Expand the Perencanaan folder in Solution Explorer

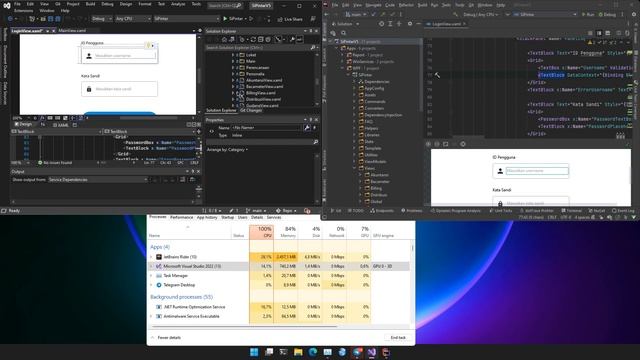pos(233,67)
